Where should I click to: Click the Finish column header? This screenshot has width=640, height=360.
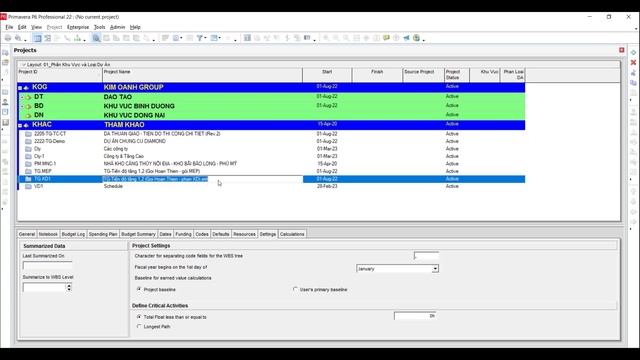pyautogui.click(x=377, y=75)
